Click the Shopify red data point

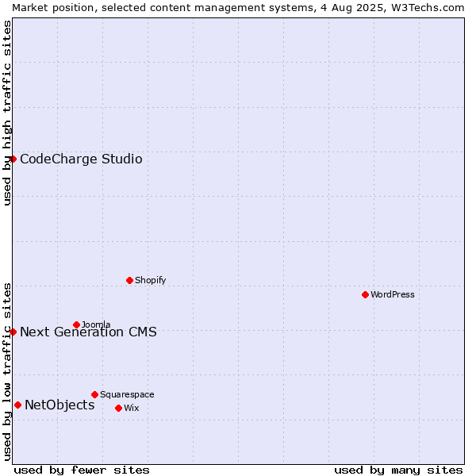tap(129, 281)
